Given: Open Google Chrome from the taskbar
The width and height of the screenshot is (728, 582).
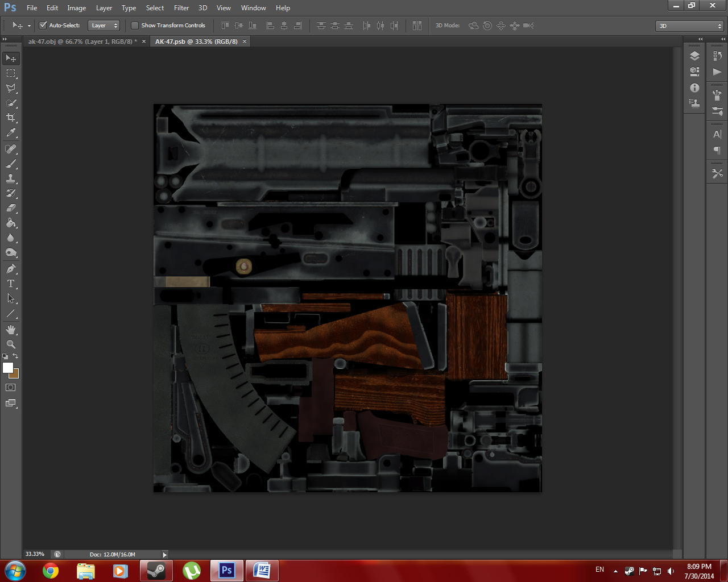Looking at the screenshot, I should tap(51, 570).
